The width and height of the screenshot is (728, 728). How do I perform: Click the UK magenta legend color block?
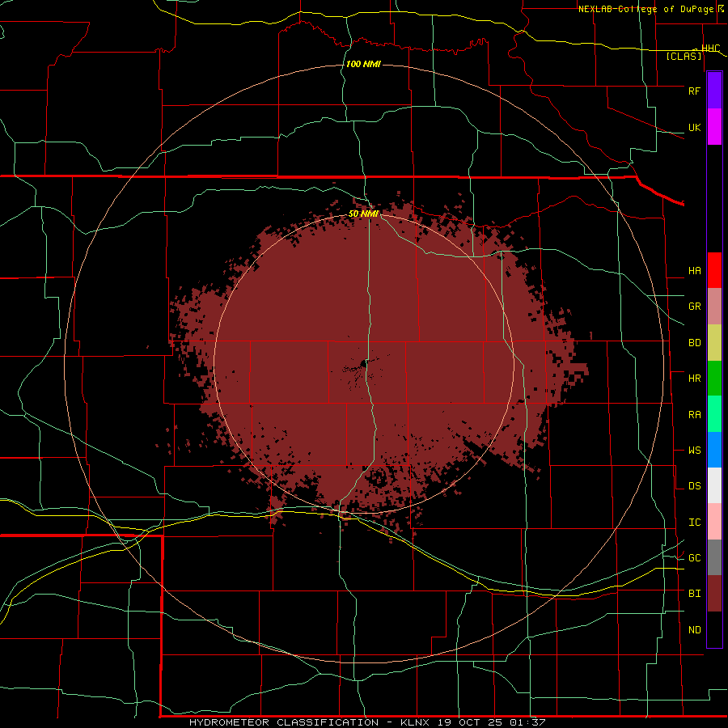point(714,127)
